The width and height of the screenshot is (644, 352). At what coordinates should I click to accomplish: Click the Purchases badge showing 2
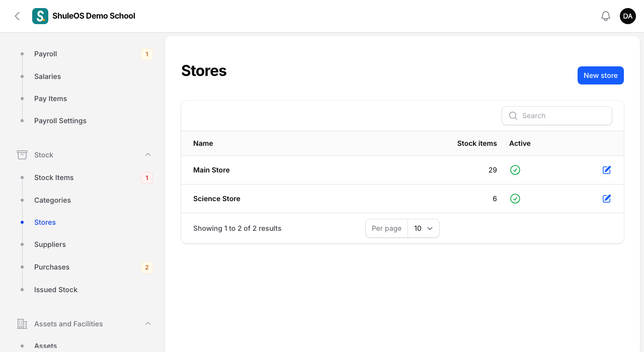[x=147, y=268]
